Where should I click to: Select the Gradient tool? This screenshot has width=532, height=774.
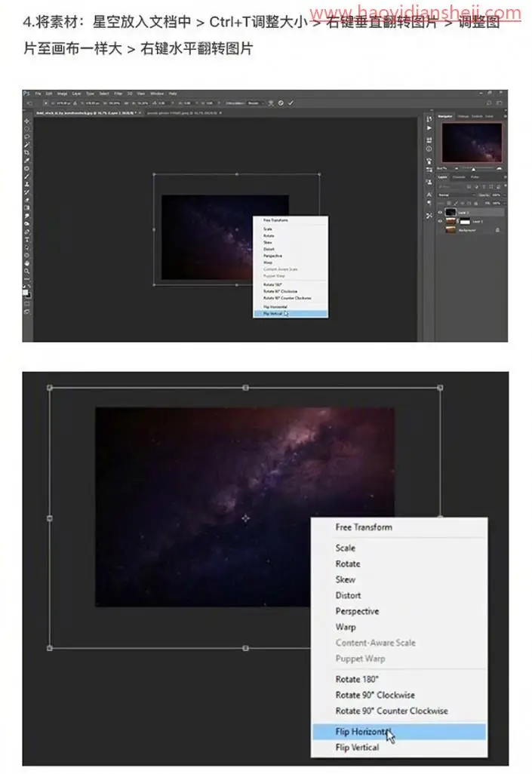coord(26,207)
